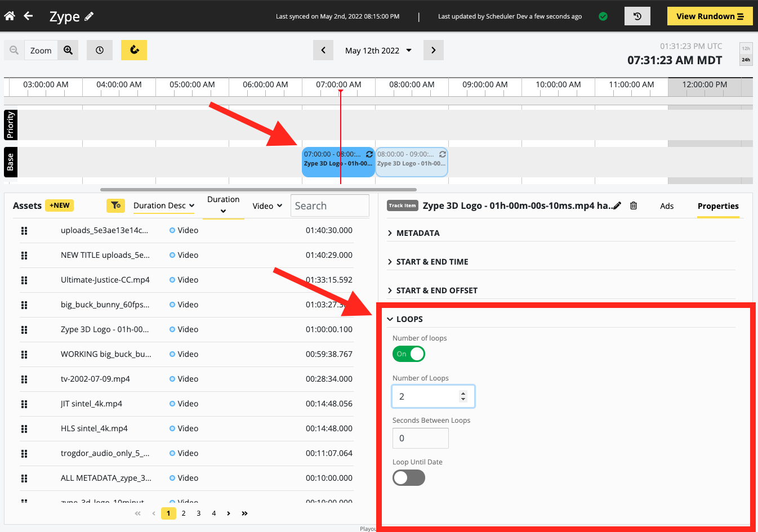Edit the Zype schedule name pencil

point(89,16)
